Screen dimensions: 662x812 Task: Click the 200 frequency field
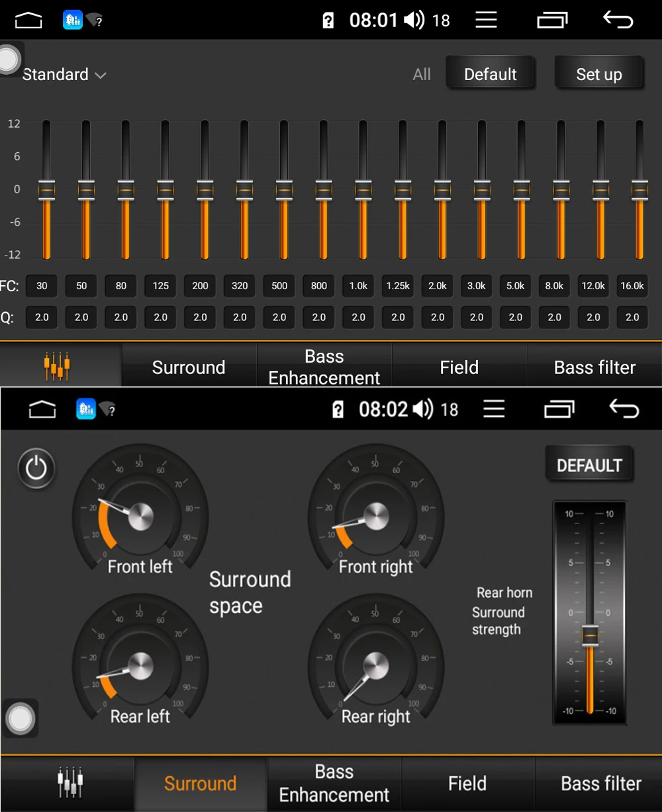[200, 286]
